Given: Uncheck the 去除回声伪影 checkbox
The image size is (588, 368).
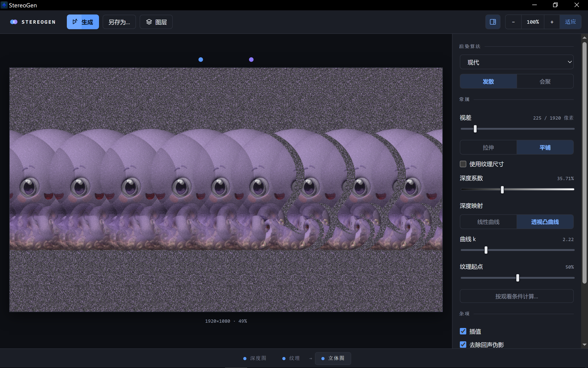Looking at the screenshot, I should pos(463,345).
